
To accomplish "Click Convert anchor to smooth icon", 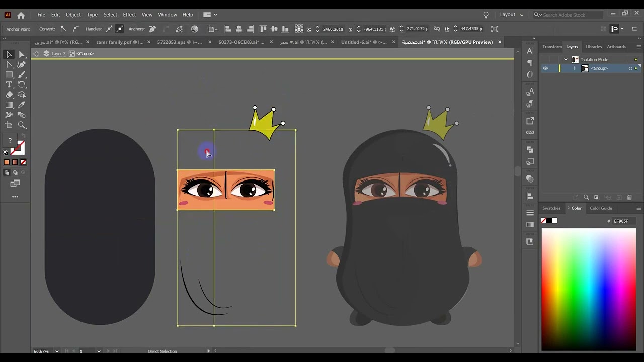I will coord(75,29).
